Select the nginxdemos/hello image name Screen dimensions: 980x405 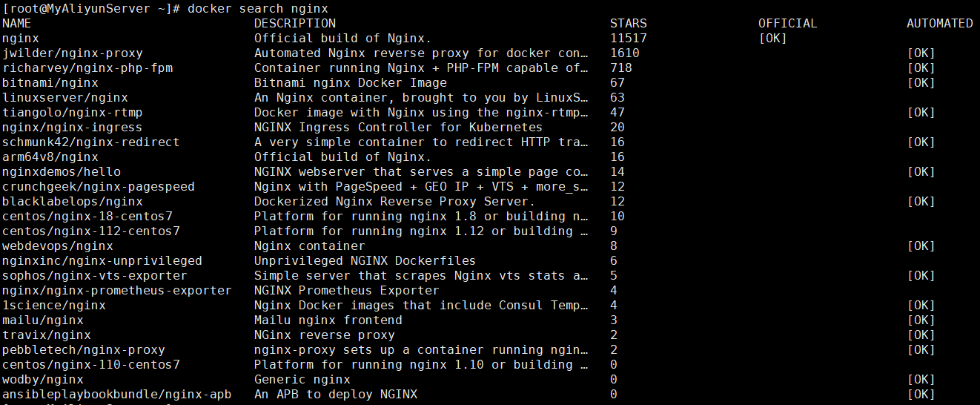point(62,171)
